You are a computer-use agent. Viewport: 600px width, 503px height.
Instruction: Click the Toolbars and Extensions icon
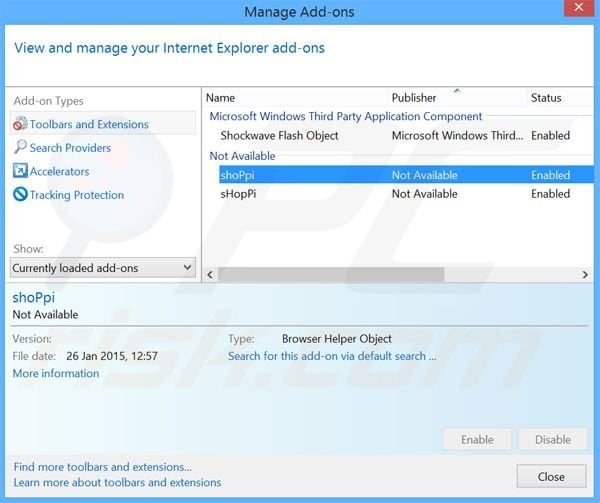coord(20,124)
